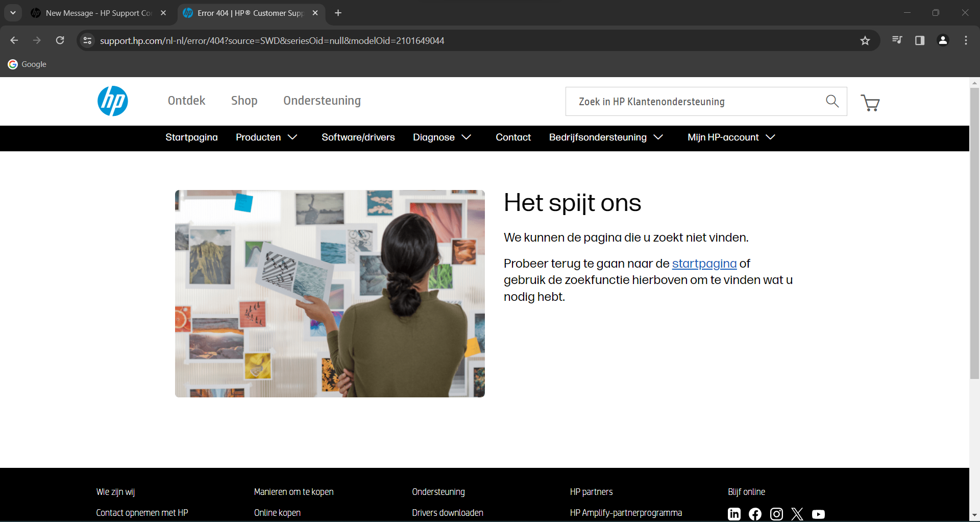The height and width of the screenshot is (522, 980).
Task: Open HP's YouTube channel
Action: coord(819,514)
